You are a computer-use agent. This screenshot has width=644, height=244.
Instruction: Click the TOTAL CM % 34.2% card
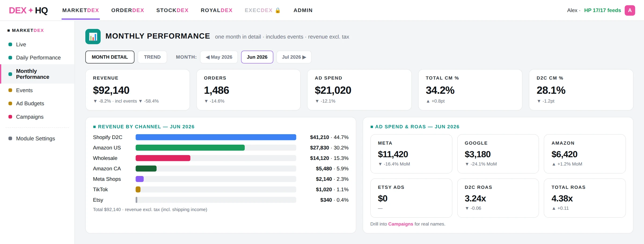click(470, 90)
